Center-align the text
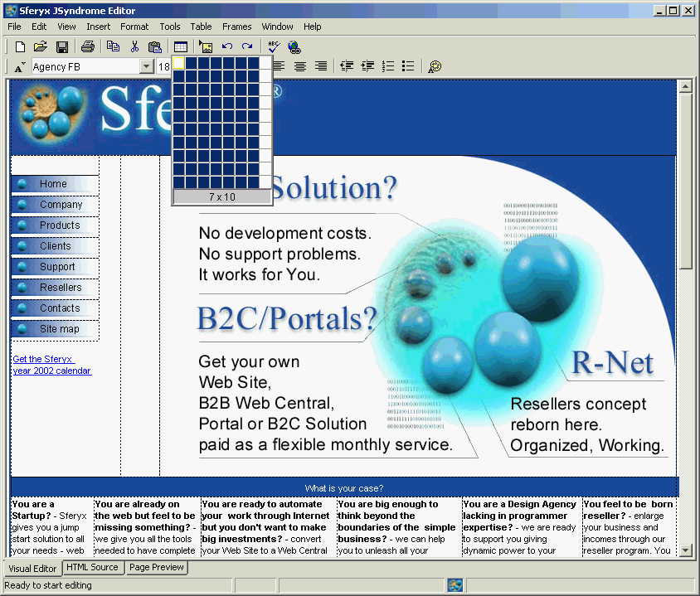 point(300,66)
